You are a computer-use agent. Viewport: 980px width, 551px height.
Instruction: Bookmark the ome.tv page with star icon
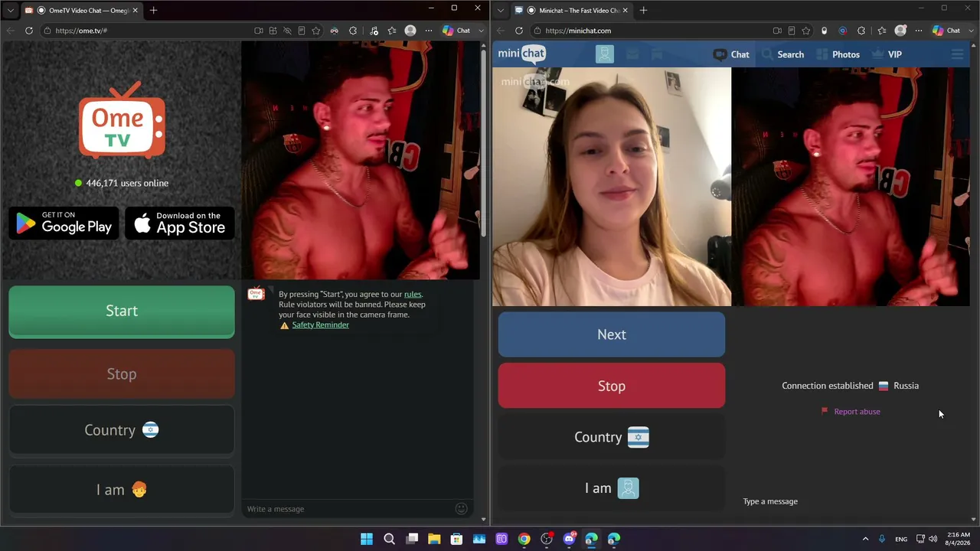(315, 31)
